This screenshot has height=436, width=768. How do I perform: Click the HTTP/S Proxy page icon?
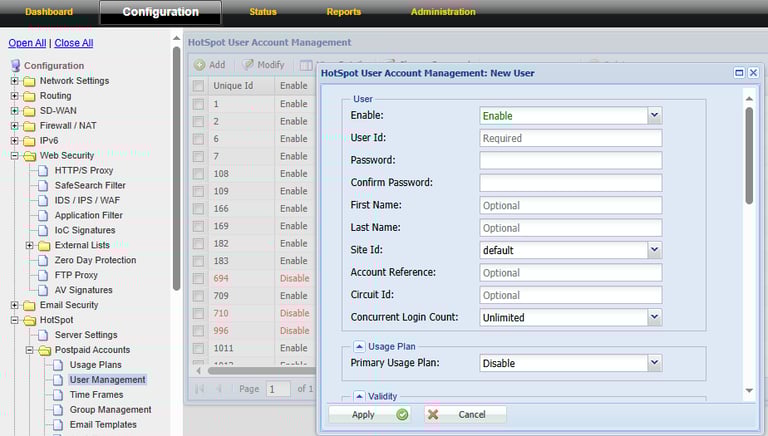coord(43,170)
